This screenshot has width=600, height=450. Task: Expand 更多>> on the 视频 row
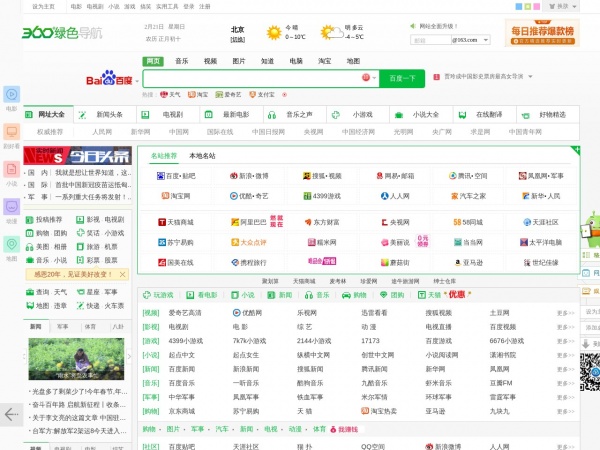pos(566,313)
